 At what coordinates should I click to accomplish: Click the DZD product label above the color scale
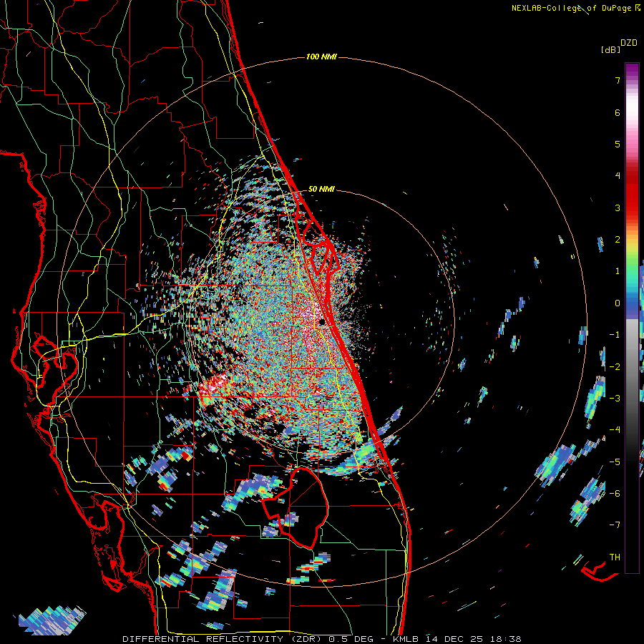(629, 43)
